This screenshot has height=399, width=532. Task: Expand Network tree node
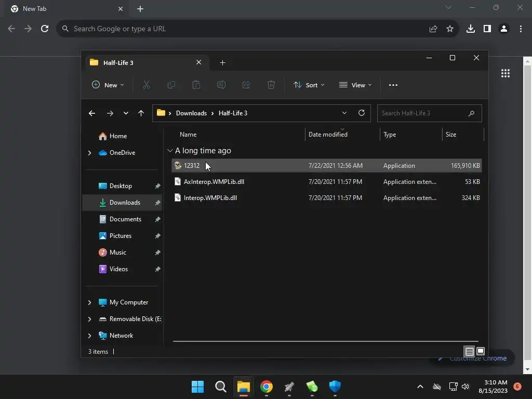[x=89, y=336]
